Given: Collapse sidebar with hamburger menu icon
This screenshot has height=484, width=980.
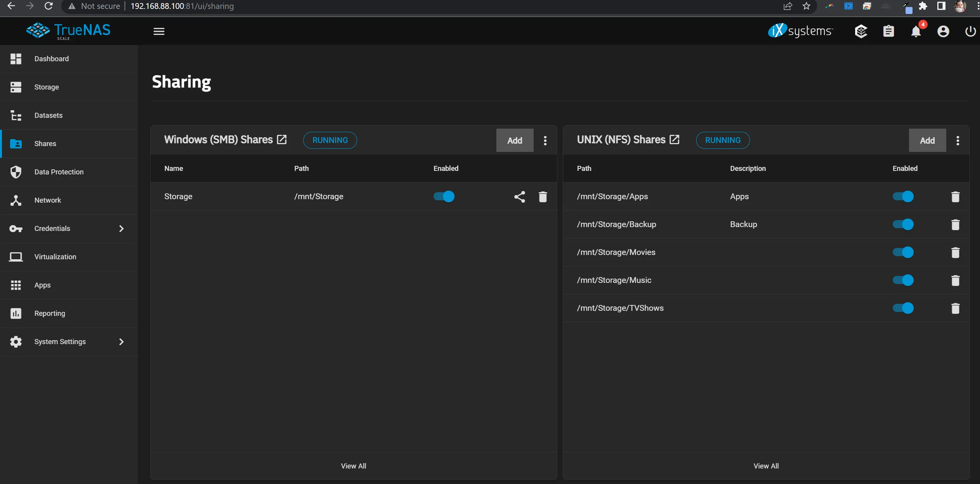Looking at the screenshot, I should 159,31.
